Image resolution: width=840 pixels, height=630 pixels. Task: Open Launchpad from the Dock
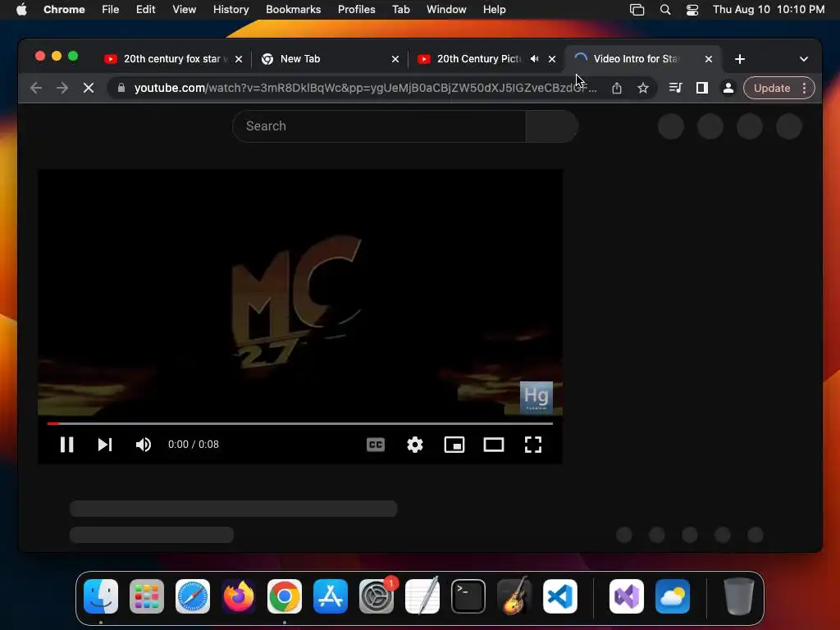[x=147, y=596]
